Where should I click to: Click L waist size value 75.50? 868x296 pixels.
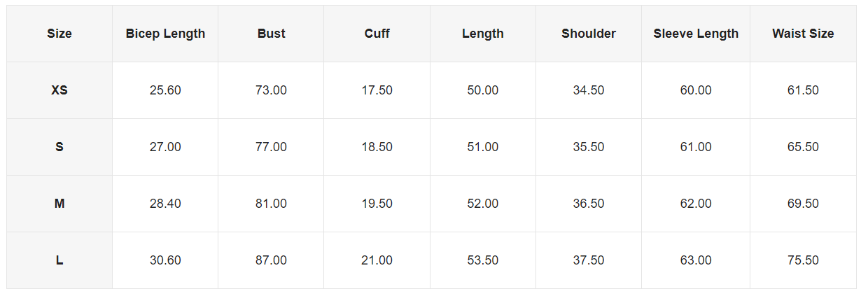(x=803, y=260)
